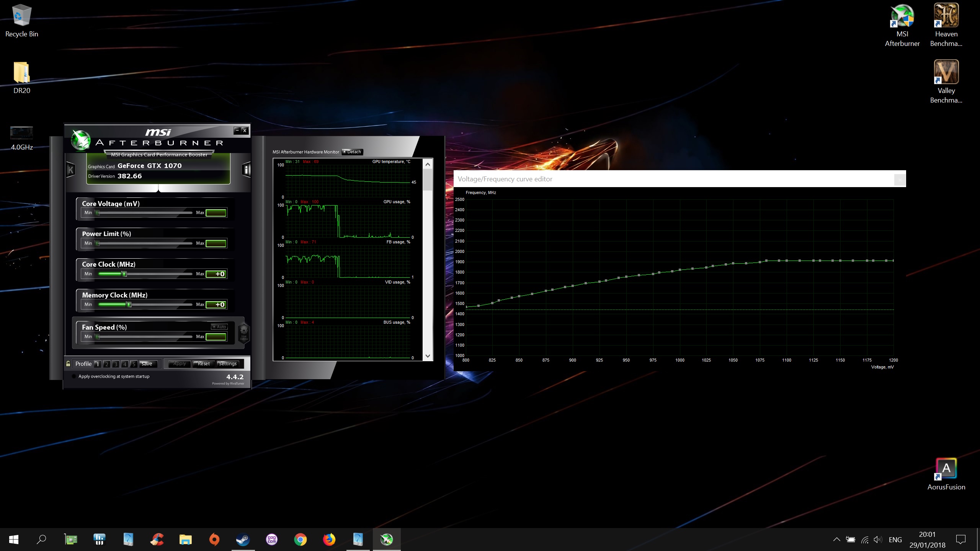Open Firefox from the taskbar

pyautogui.click(x=329, y=540)
